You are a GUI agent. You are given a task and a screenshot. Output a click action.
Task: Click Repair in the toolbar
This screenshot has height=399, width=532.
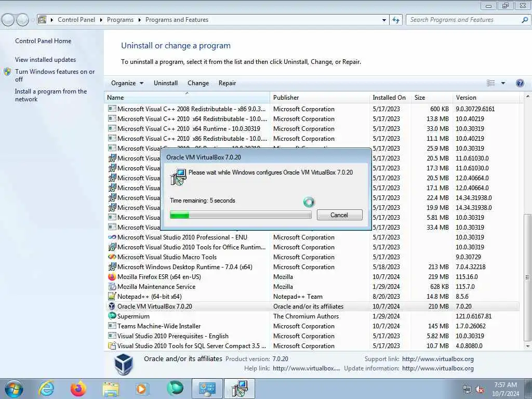tap(228, 83)
